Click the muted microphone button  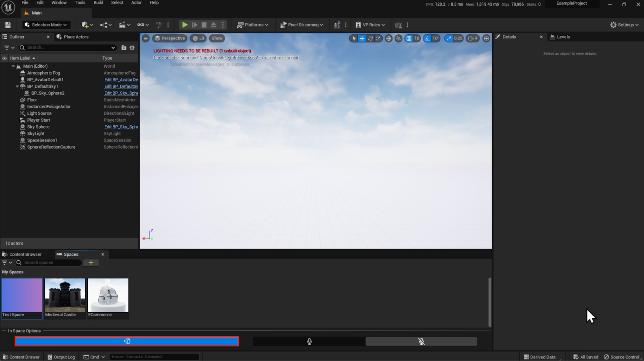(x=421, y=341)
